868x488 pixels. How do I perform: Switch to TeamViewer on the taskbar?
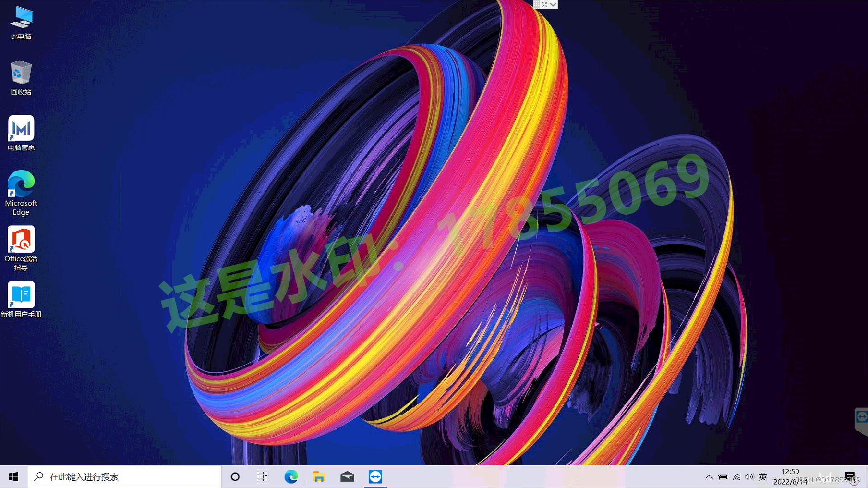pyautogui.click(x=375, y=476)
